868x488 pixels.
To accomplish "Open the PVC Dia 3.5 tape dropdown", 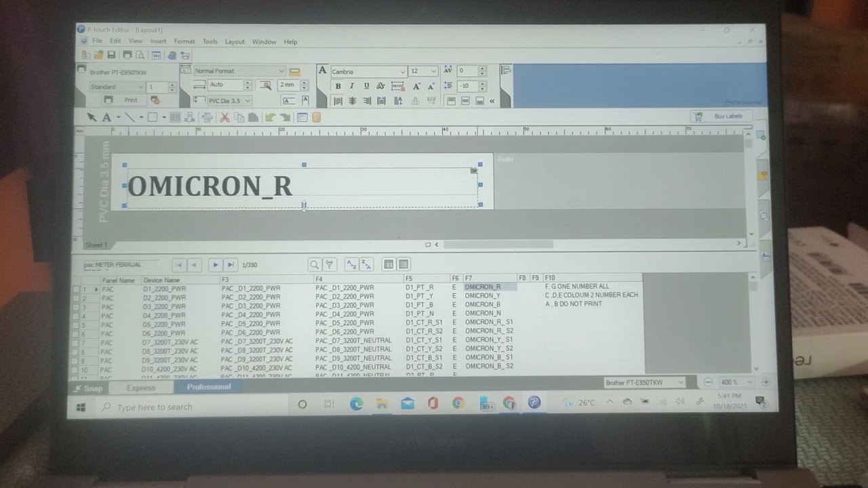I will [248, 101].
